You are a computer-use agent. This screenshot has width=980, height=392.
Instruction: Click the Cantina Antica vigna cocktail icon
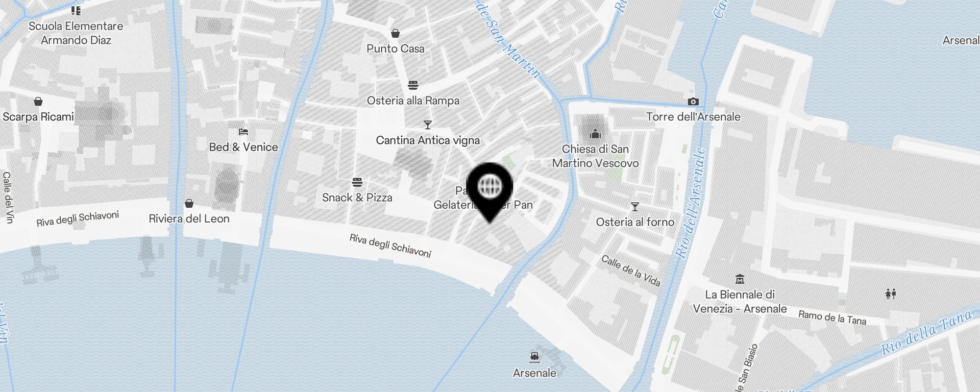(x=428, y=125)
